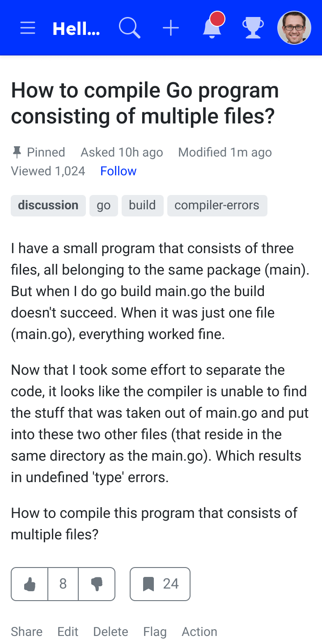This screenshot has height=644, width=322.
Task: Click the Delete link
Action: pyautogui.click(x=111, y=631)
